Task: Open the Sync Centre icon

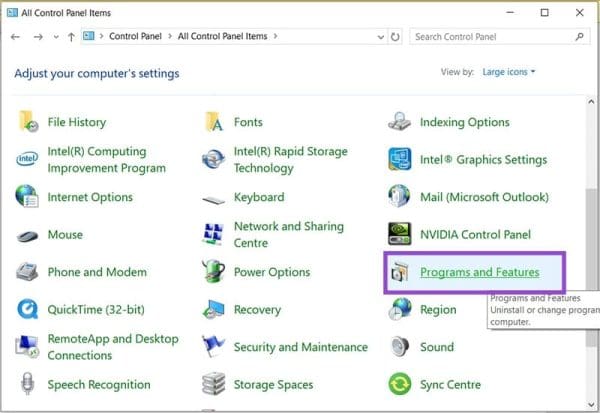Action: point(399,384)
